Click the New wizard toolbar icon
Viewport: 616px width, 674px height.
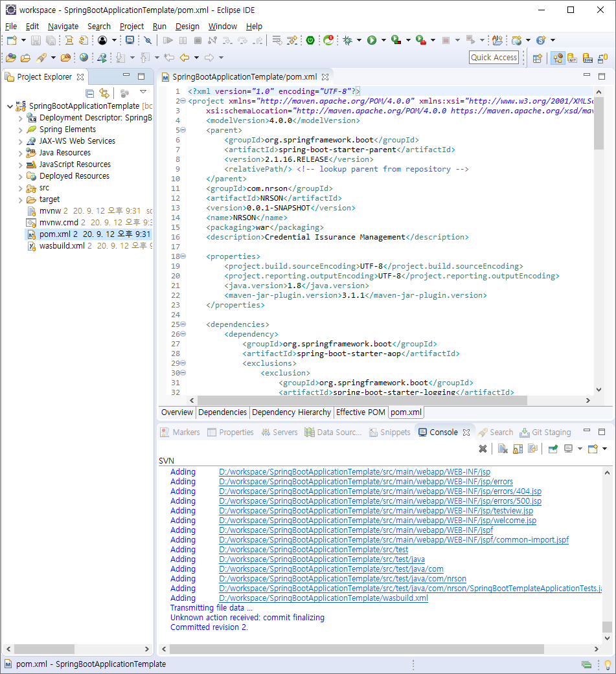(x=12, y=40)
